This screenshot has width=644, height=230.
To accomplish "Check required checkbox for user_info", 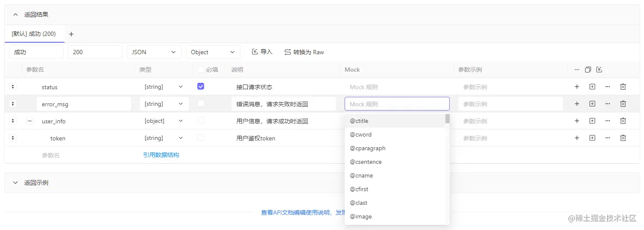I will (201, 120).
